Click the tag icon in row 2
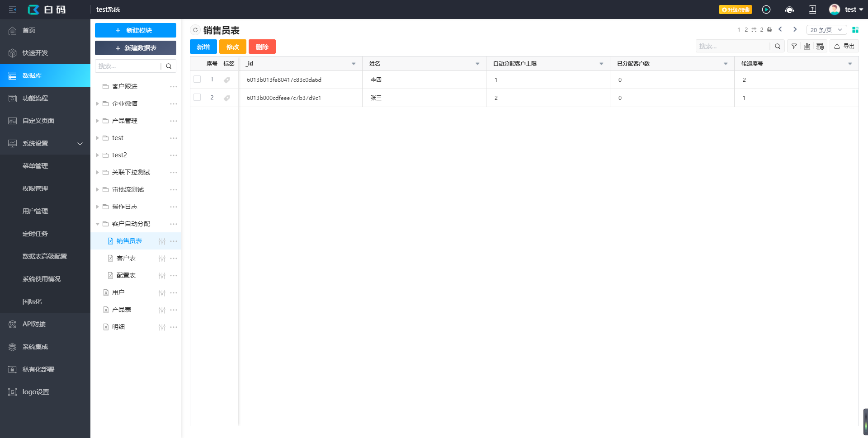This screenshot has height=438, width=868. click(227, 98)
